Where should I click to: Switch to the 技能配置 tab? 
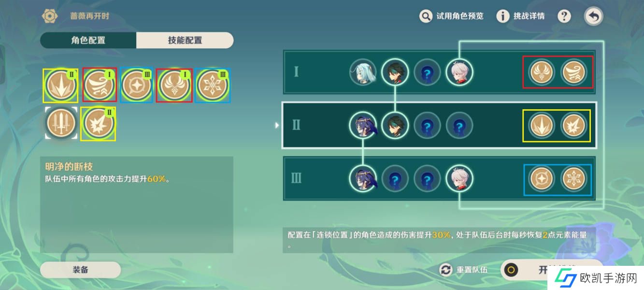[x=185, y=41]
